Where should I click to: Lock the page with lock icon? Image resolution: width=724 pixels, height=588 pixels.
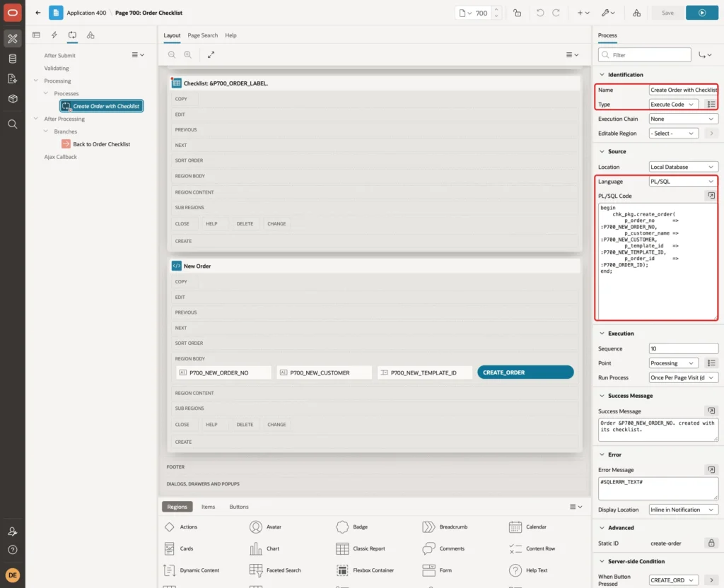pyautogui.click(x=517, y=13)
